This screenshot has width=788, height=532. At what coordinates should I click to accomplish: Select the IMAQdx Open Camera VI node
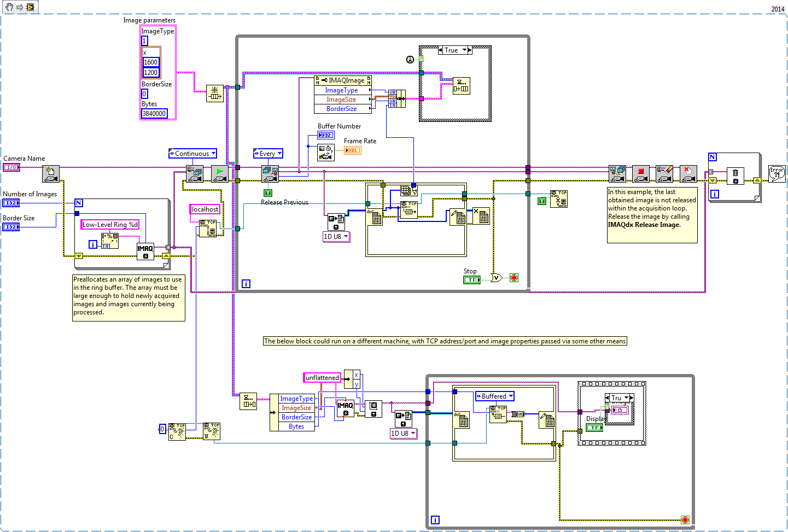[51, 174]
